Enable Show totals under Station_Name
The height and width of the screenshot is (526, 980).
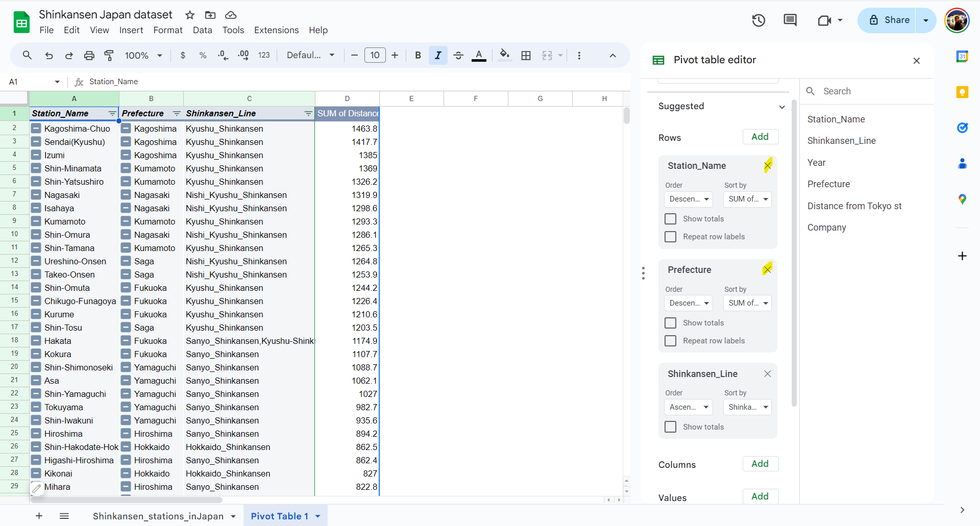click(670, 219)
